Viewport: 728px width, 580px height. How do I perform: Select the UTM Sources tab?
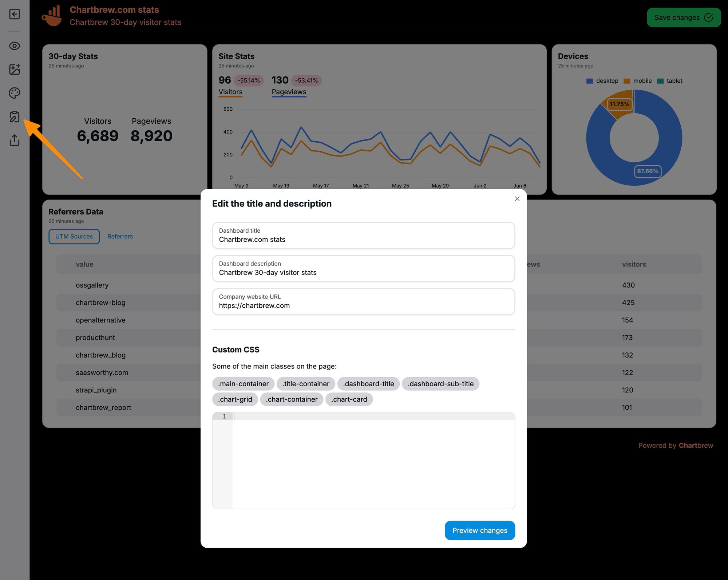(74, 236)
